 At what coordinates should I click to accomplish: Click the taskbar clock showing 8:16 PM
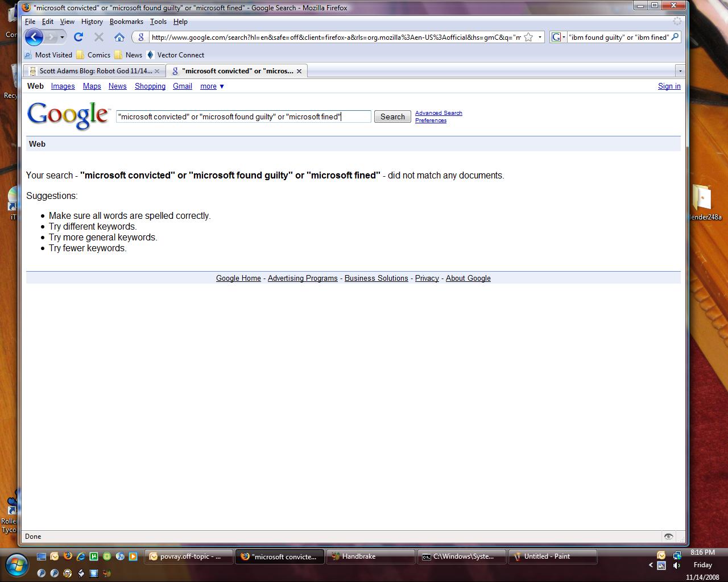point(702,552)
